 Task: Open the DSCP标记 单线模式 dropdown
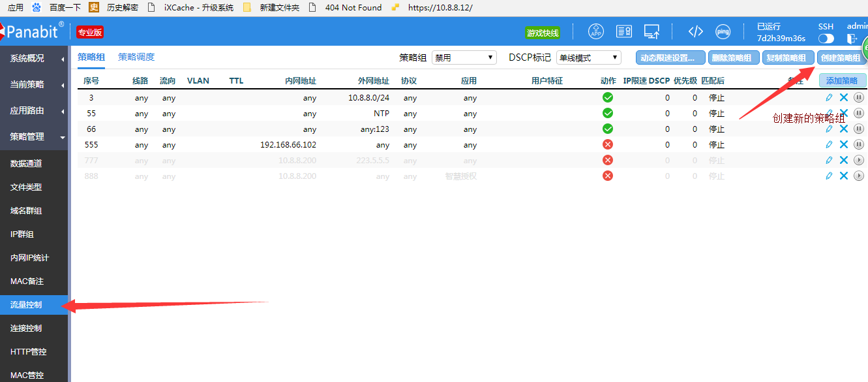point(588,57)
